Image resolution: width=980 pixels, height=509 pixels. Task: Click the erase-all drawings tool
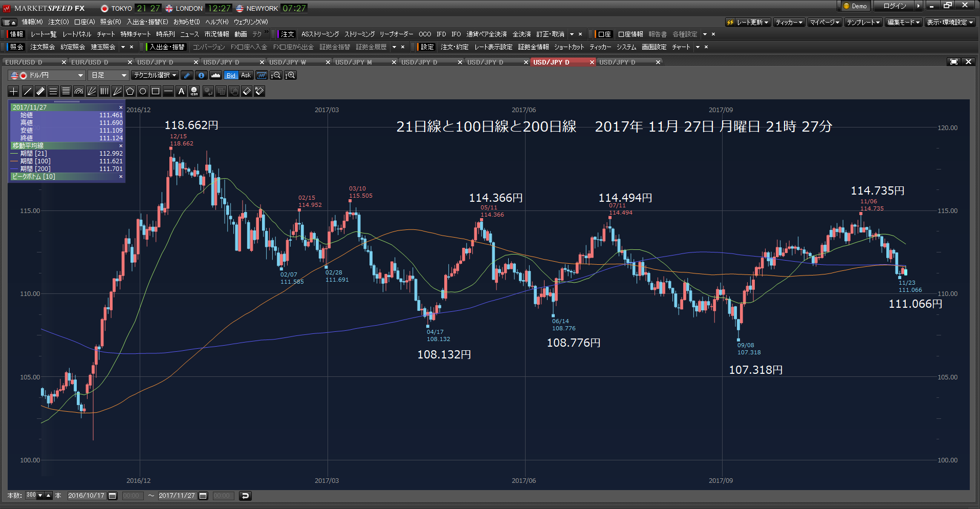click(259, 91)
